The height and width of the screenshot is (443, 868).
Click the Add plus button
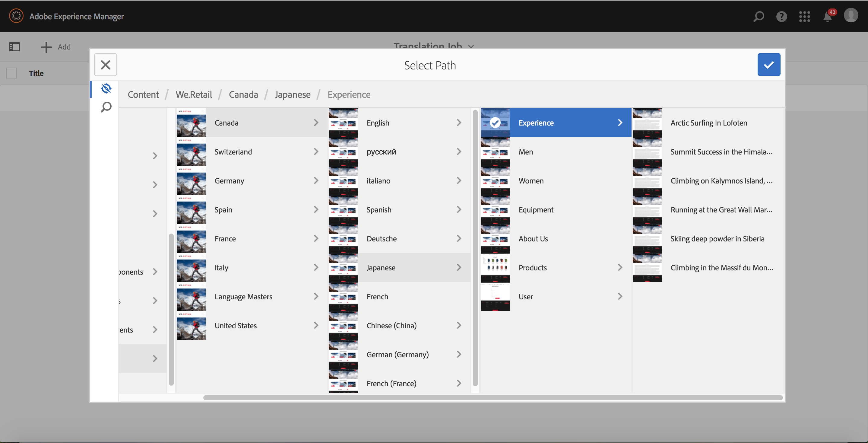point(55,47)
